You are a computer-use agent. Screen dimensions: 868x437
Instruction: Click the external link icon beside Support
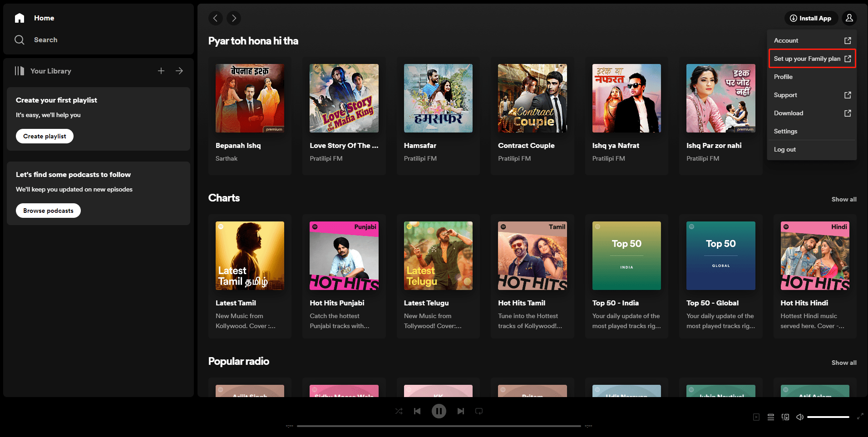[848, 95]
